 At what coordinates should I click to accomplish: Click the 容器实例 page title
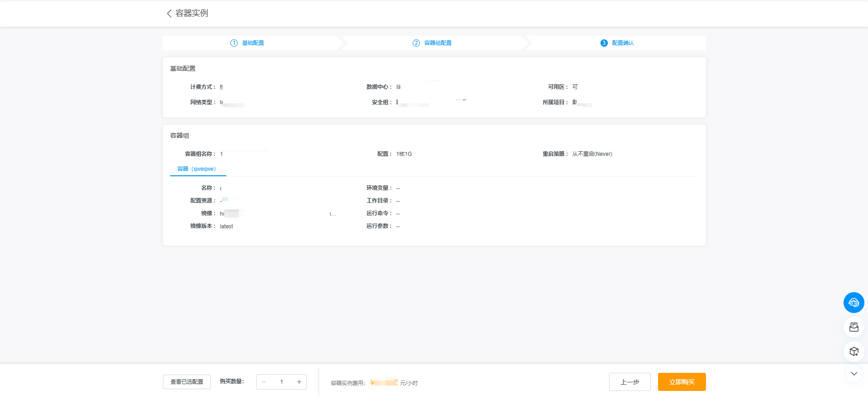pyautogui.click(x=192, y=14)
